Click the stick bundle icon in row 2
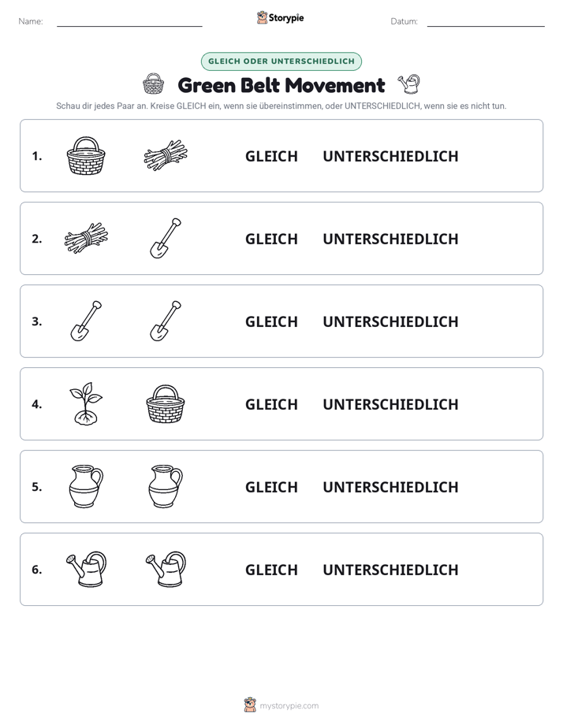Image resolution: width=563 pixels, height=728 pixels. coord(86,238)
